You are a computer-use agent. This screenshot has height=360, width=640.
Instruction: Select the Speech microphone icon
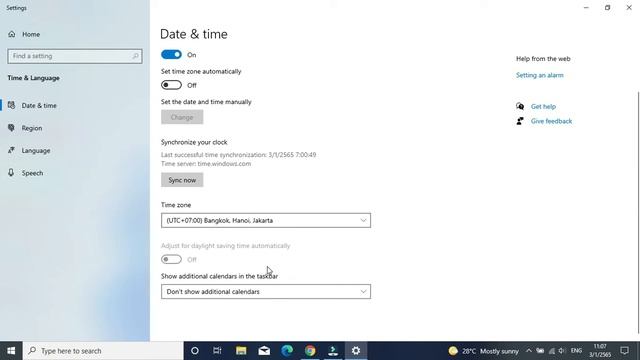(x=11, y=173)
